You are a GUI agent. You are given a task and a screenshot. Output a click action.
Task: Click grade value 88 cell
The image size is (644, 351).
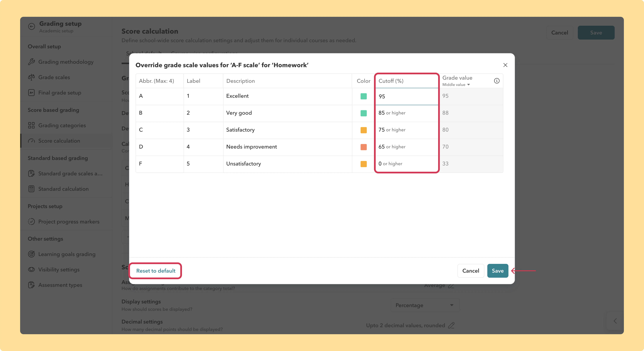pos(471,113)
